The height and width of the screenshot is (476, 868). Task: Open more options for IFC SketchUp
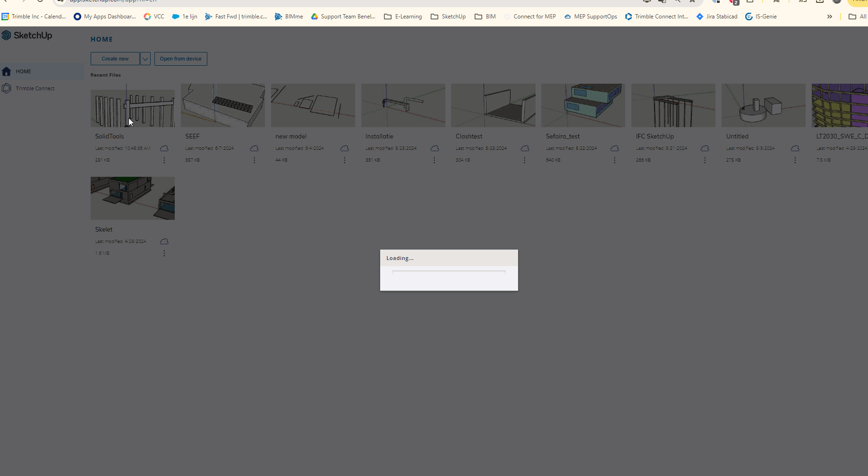pos(705,160)
